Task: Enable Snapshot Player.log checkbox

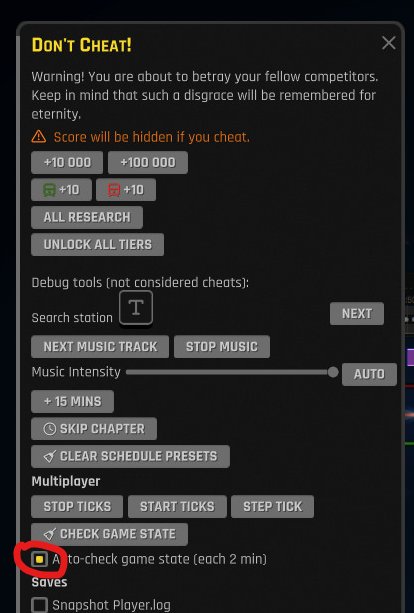Action: (39, 604)
